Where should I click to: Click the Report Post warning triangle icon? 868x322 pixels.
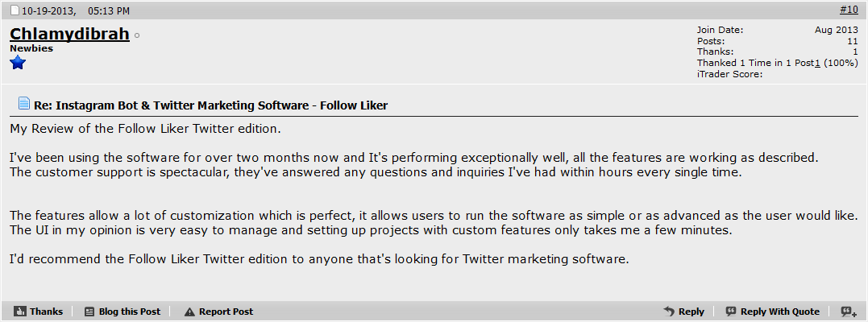pos(190,312)
